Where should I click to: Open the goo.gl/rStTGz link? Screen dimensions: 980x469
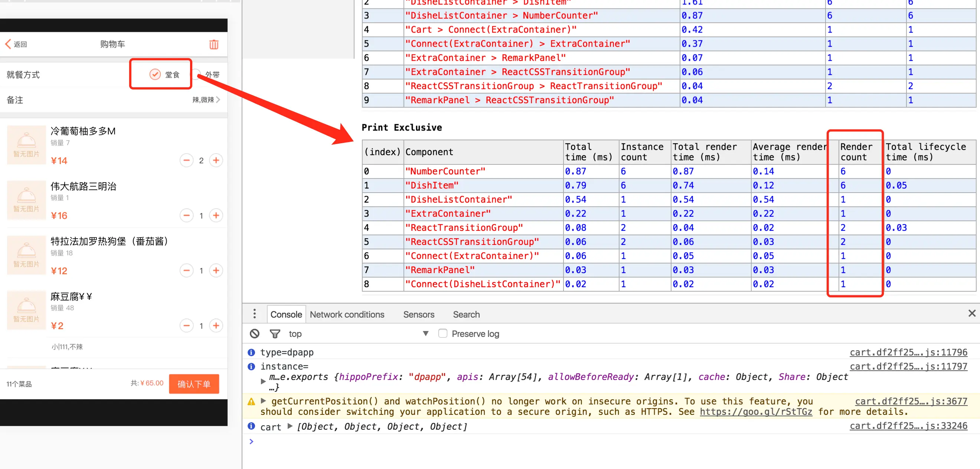755,411
